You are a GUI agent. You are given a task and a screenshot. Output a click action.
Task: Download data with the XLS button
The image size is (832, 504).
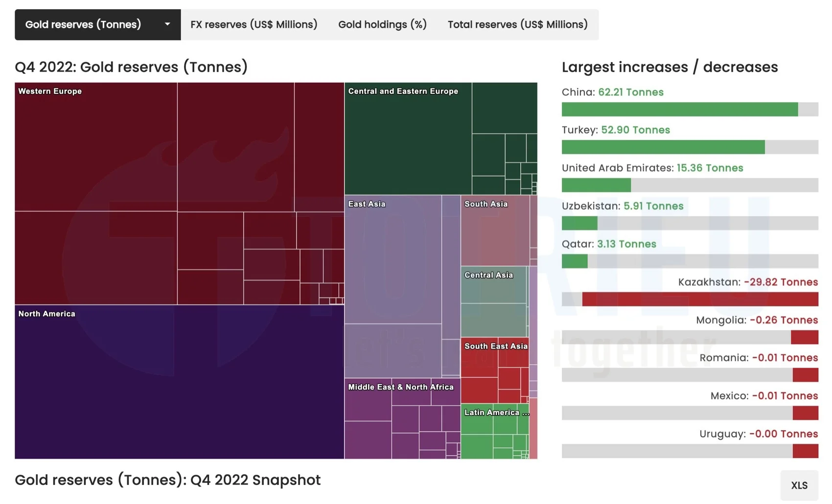tap(799, 485)
